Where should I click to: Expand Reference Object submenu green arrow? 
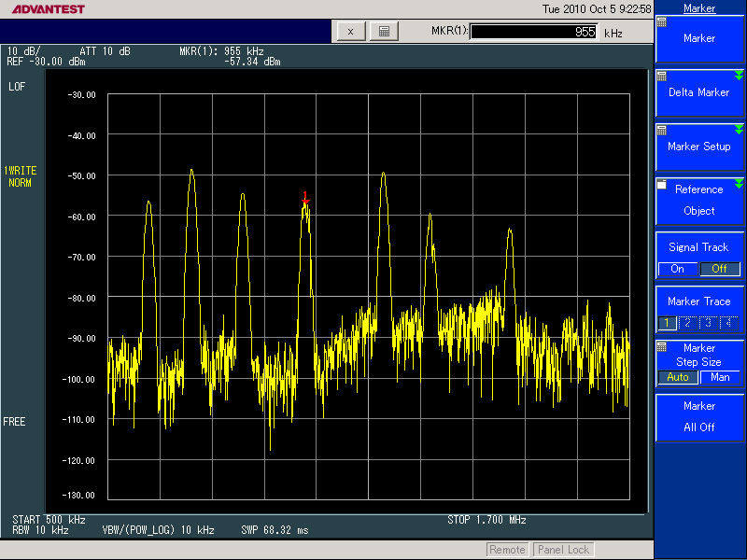click(739, 184)
